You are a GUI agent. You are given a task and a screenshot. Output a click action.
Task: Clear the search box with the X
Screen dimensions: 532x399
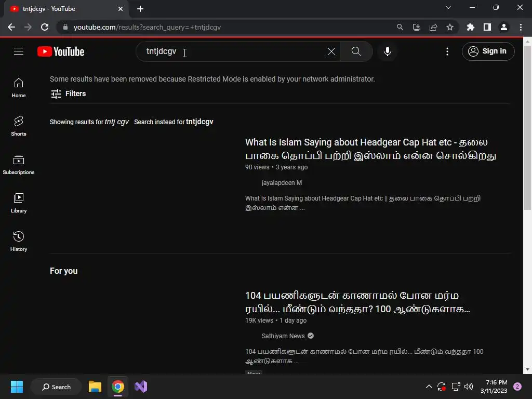[x=331, y=51]
